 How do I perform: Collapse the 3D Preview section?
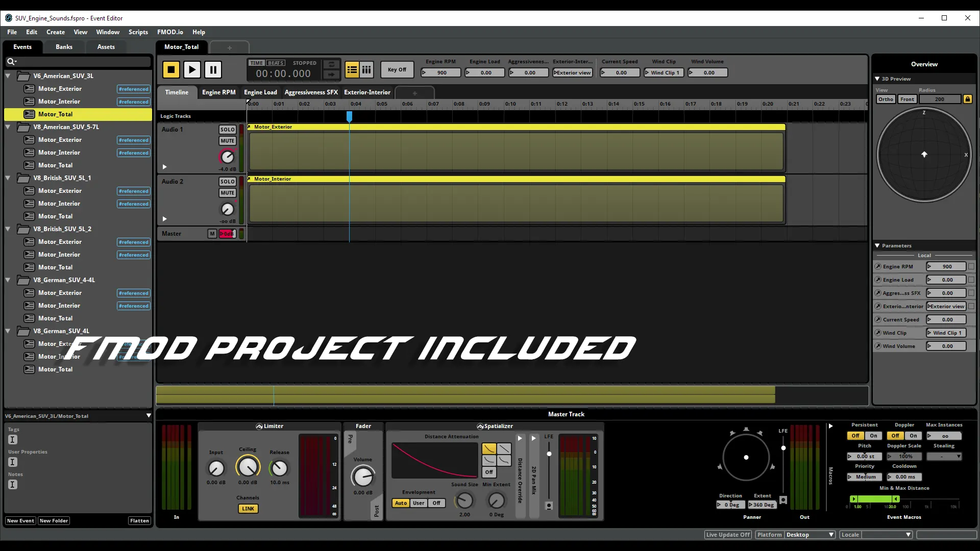tap(877, 79)
